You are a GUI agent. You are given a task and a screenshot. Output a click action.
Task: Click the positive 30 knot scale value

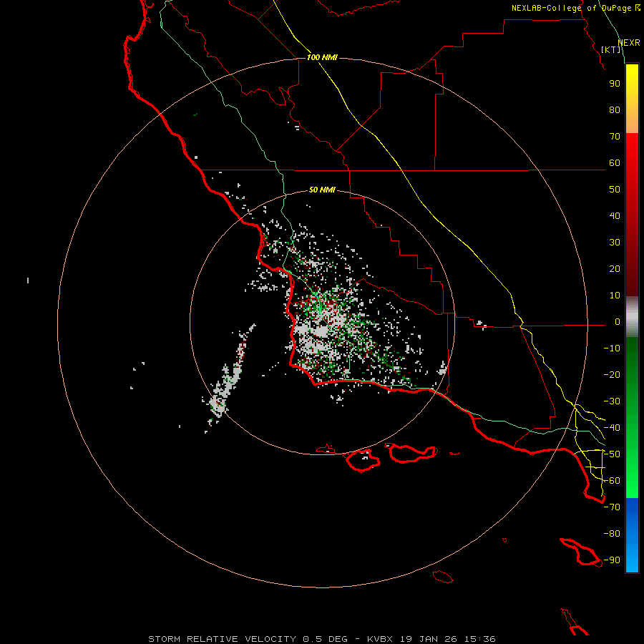click(615, 243)
